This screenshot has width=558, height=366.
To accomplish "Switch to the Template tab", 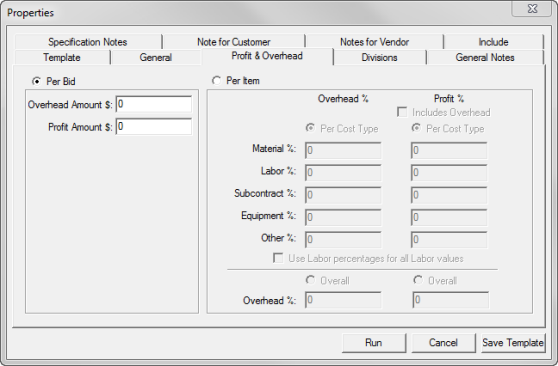I will 62,57.
